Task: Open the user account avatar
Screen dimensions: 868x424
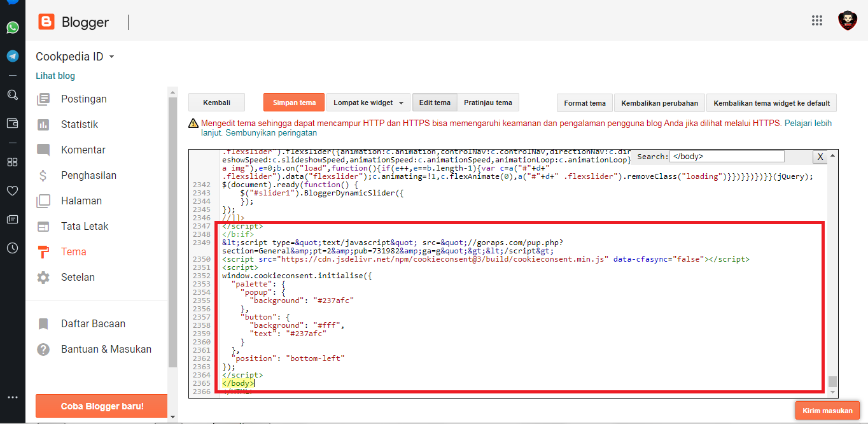Action: point(847,20)
